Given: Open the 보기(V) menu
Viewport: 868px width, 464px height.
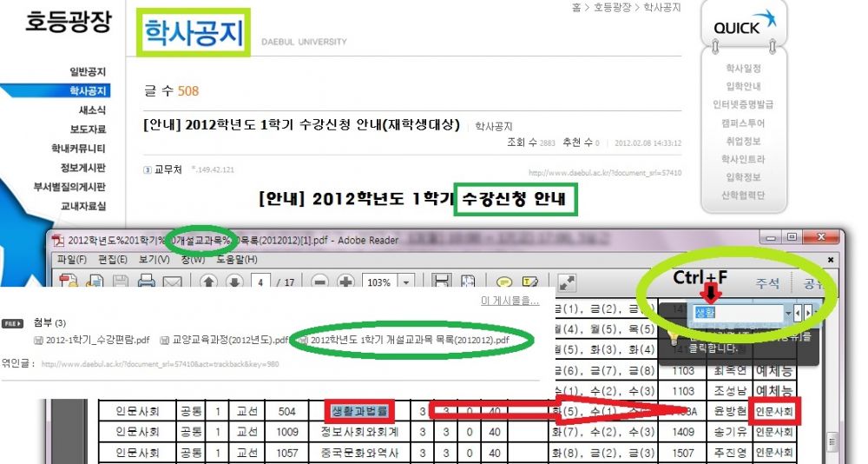Looking at the screenshot, I should click(x=154, y=260).
